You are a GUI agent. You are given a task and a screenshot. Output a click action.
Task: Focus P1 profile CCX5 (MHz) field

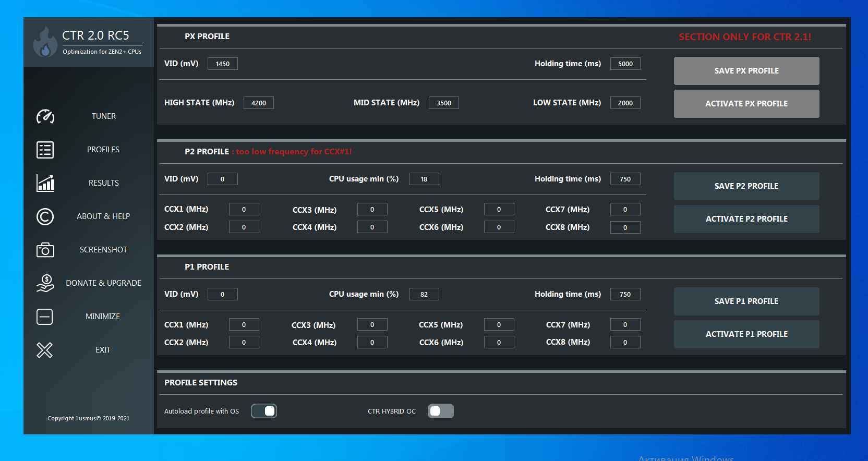pos(499,324)
